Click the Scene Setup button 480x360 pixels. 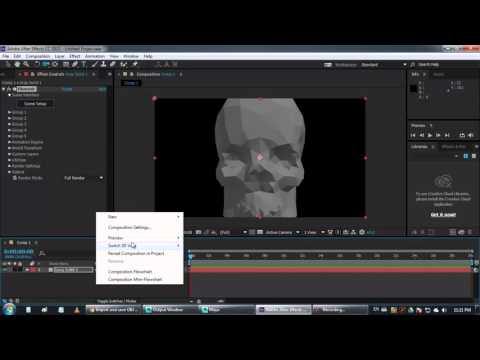point(35,104)
